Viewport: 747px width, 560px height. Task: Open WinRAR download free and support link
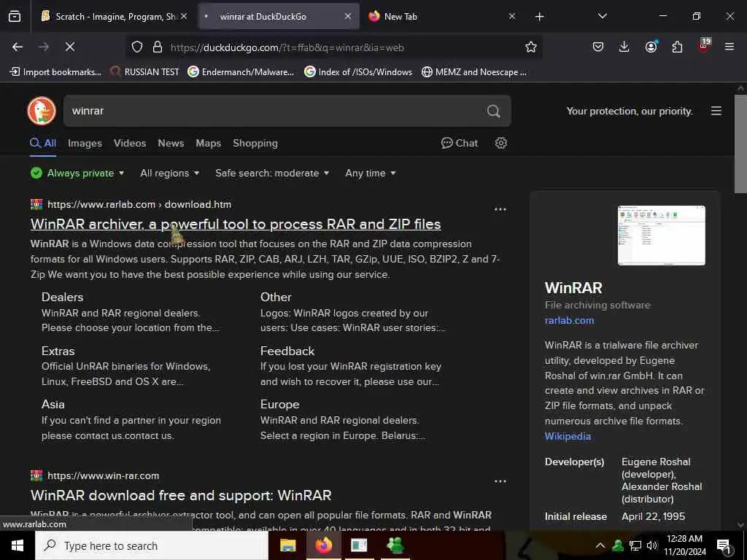pyautogui.click(x=181, y=495)
